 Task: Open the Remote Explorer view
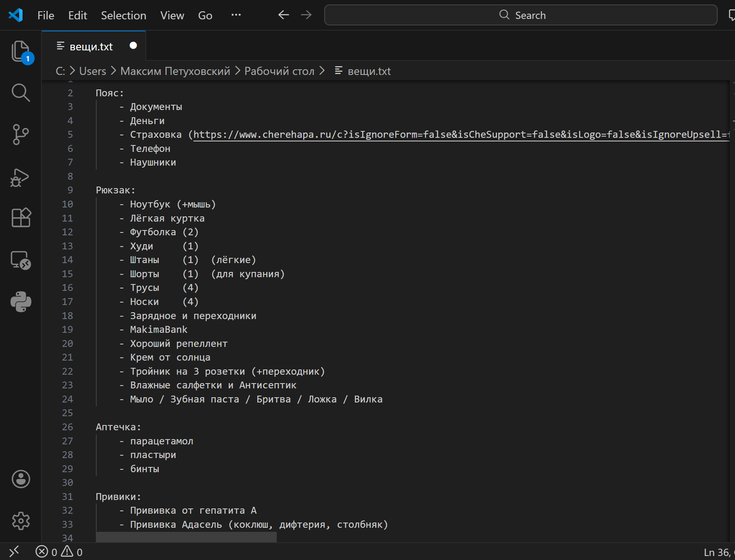(x=21, y=260)
